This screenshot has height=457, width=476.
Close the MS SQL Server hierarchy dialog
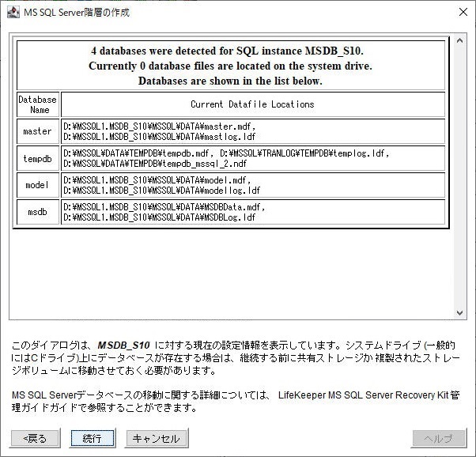[x=463, y=12]
